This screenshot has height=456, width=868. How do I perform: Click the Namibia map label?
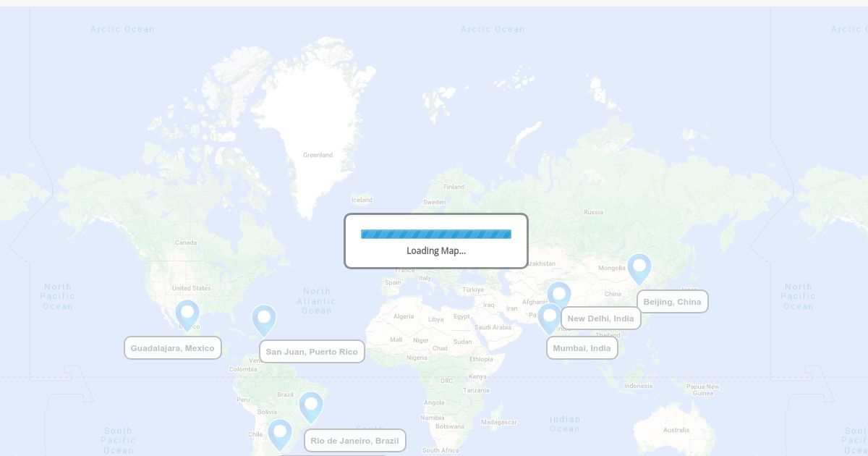tap(432, 418)
